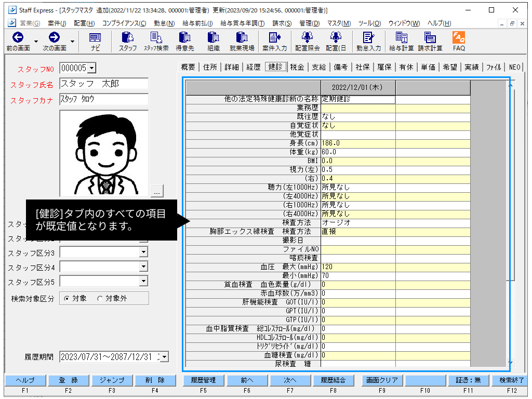This screenshot has height=399, width=532.
Task: Click the health check grid vertical scrollbar
Action: (x=510, y=185)
